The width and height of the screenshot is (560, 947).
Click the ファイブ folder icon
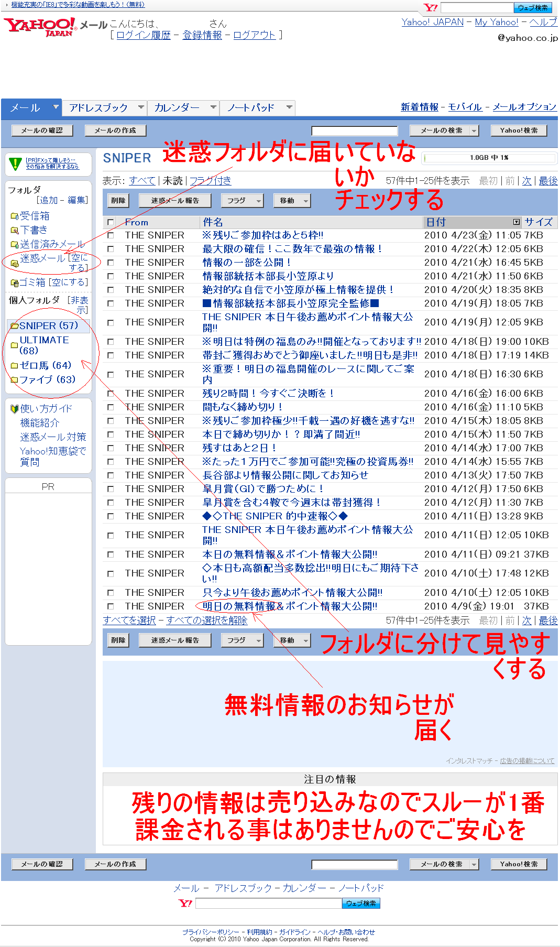pos(15,379)
